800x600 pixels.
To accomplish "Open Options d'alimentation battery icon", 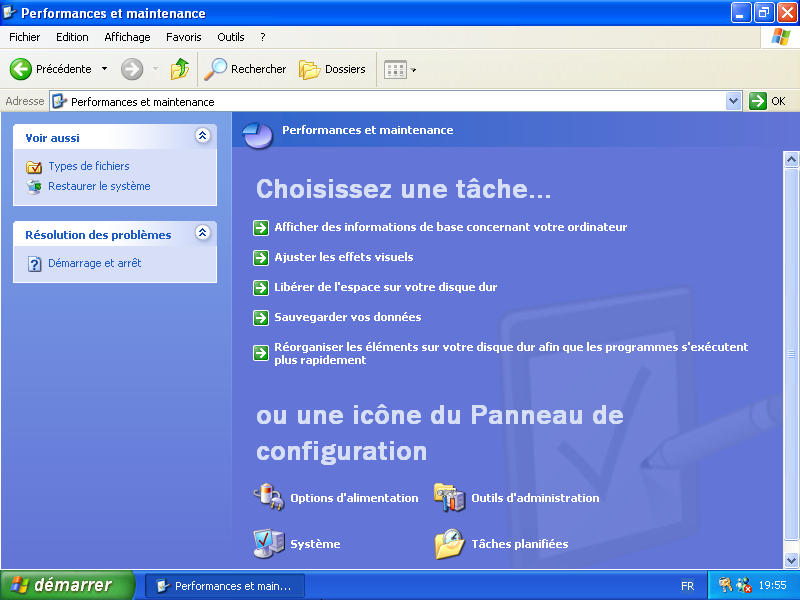I will [269, 496].
